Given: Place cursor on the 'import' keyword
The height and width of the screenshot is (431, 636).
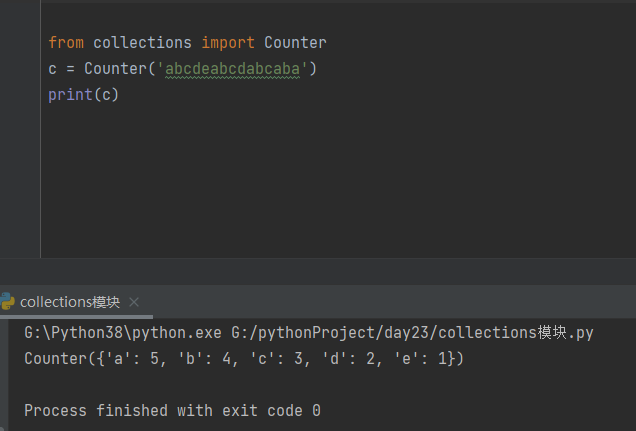Looking at the screenshot, I should click(x=228, y=43).
